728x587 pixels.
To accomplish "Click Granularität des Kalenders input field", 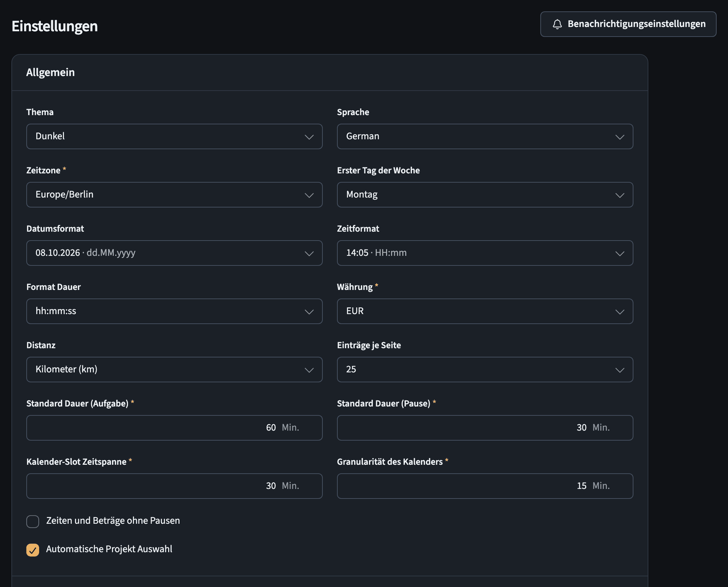I will [485, 486].
